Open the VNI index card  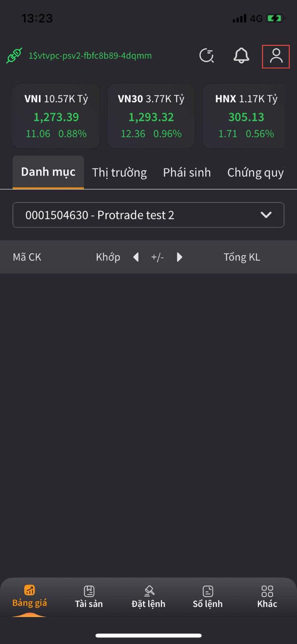tap(56, 116)
